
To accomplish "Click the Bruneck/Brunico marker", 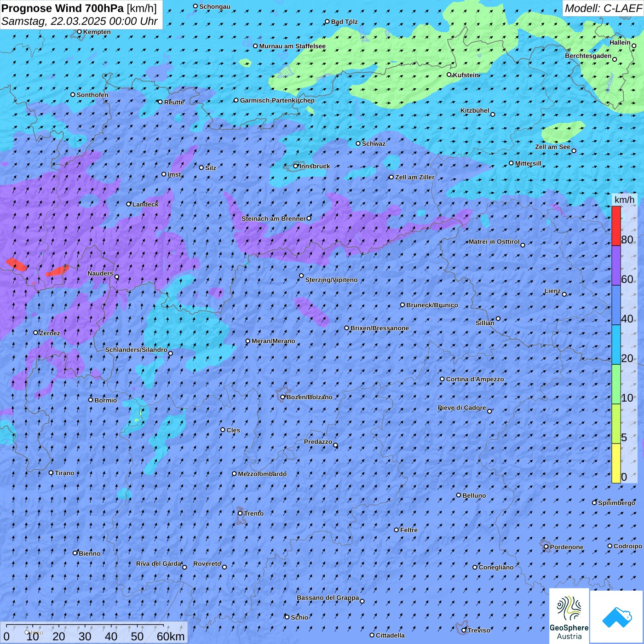I will (x=402, y=305).
